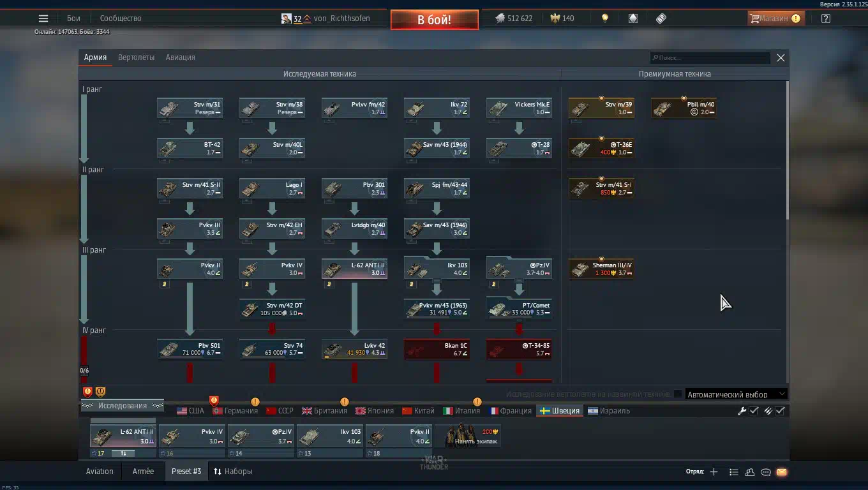Select the Bkan 1C locked vehicle
Screen dimensions: 868x490
437,350
